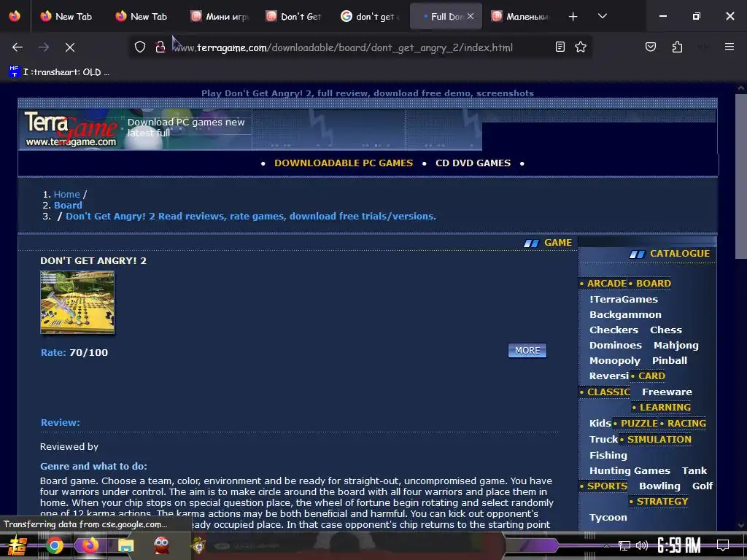Open CD DVD GAMES menu link
The height and width of the screenshot is (560, 747).
point(473,163)
